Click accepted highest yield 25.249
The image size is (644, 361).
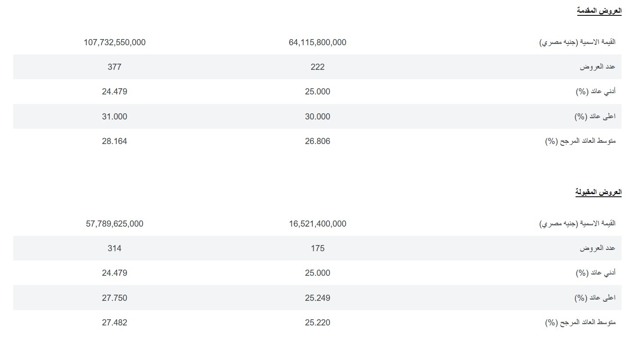318,298
